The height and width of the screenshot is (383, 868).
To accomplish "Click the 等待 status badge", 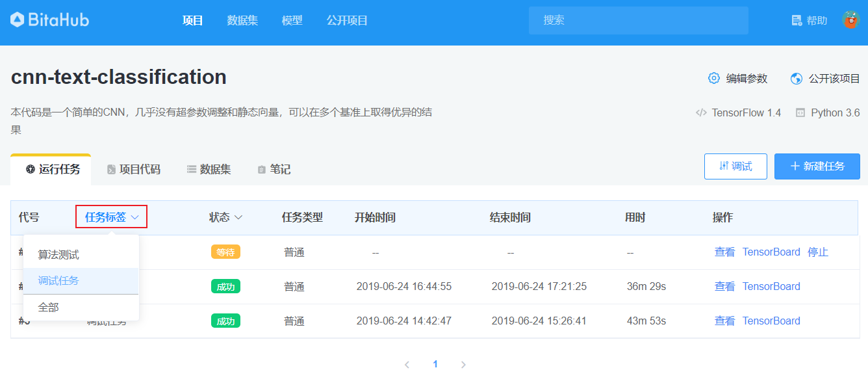I will [x=225, y=252].
